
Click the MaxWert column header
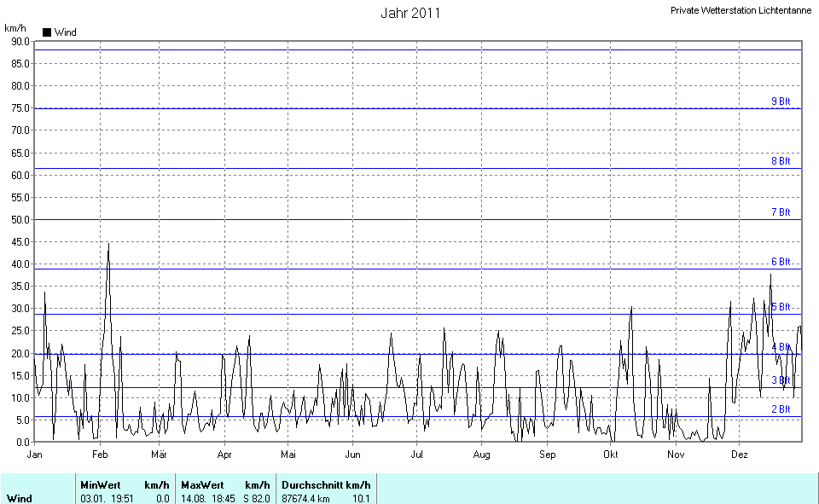click(202, 484)
